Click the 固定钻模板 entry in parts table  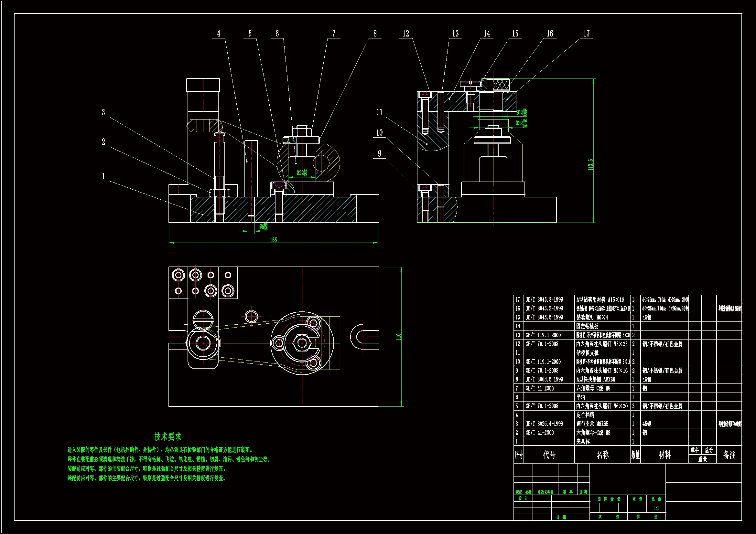click(x=587, y=326)
